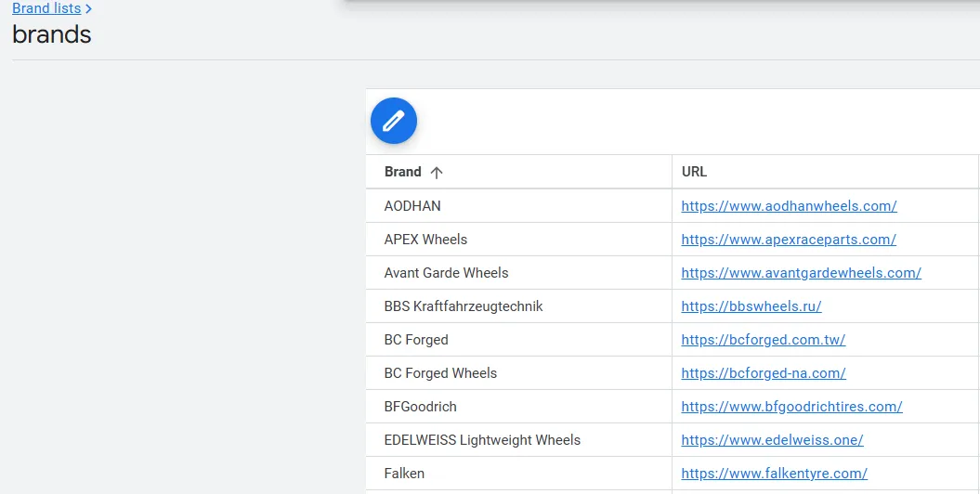Select the BBS Kraftfahrzeugtechnik cell

518,306
